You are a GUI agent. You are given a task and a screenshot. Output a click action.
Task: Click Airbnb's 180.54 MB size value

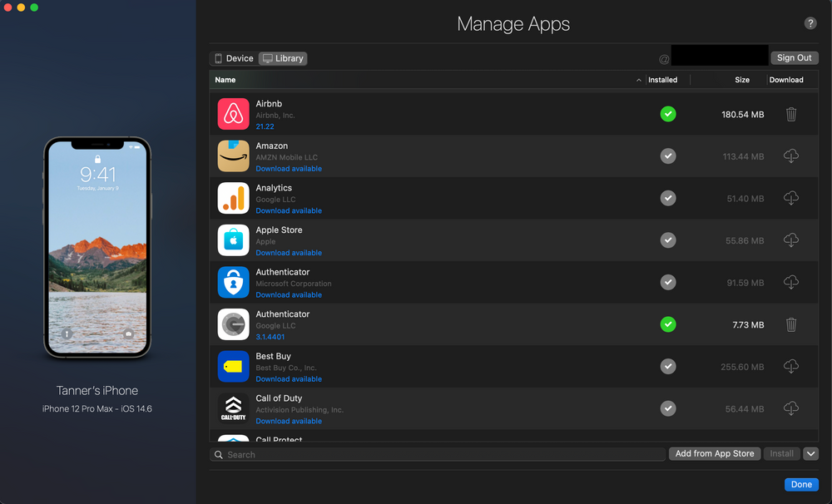coord(742,115)
